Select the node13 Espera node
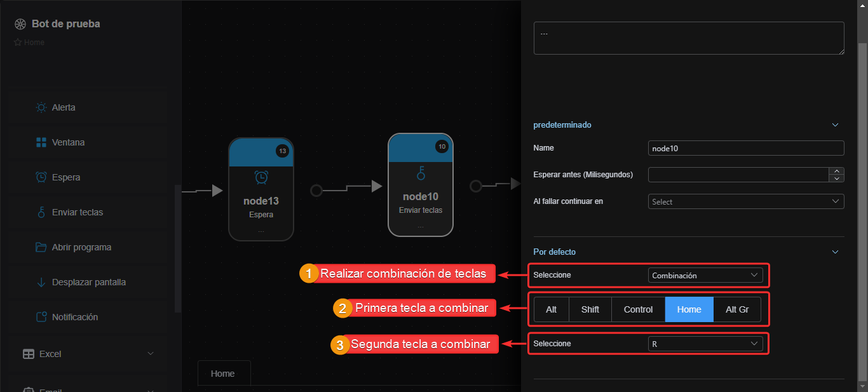The height and width of the screenshot is (392, 868). click(x=261, y=189)
